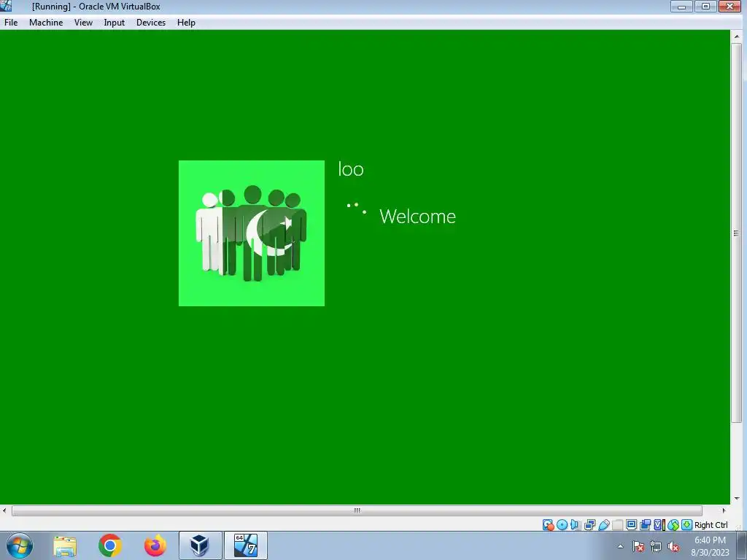747x560 pixels.
Task: Click the horizontal scrollbar thumb
Action: pyautogui.click(x=357, y=510)
